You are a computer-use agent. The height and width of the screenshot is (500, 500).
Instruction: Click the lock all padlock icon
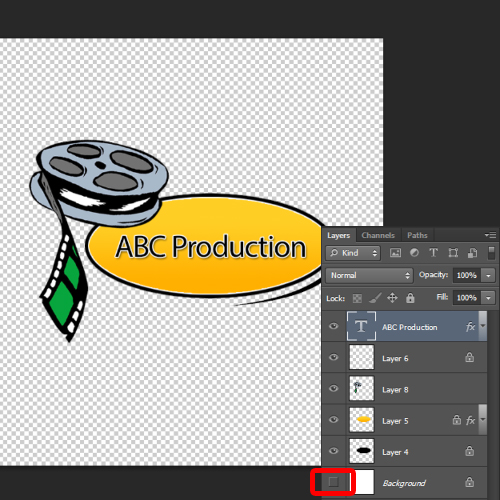(410, 298)
